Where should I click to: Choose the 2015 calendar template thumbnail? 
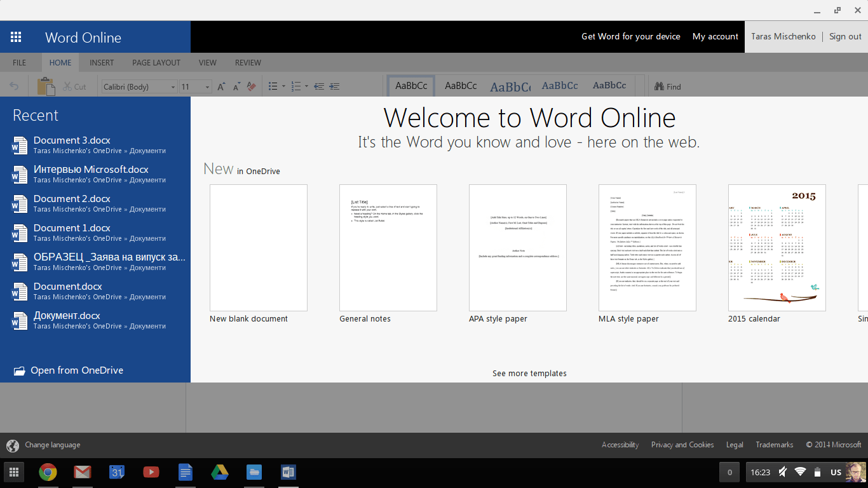click(x=776, y=248)
